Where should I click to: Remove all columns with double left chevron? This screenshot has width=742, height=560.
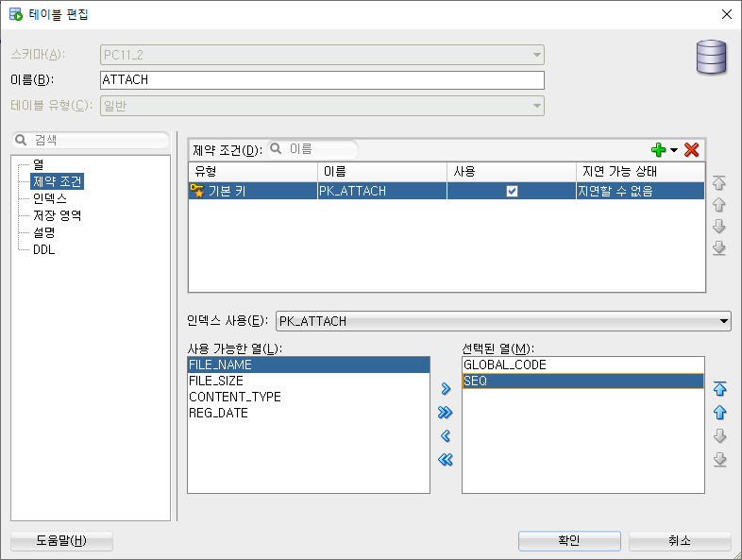(446, 460)
